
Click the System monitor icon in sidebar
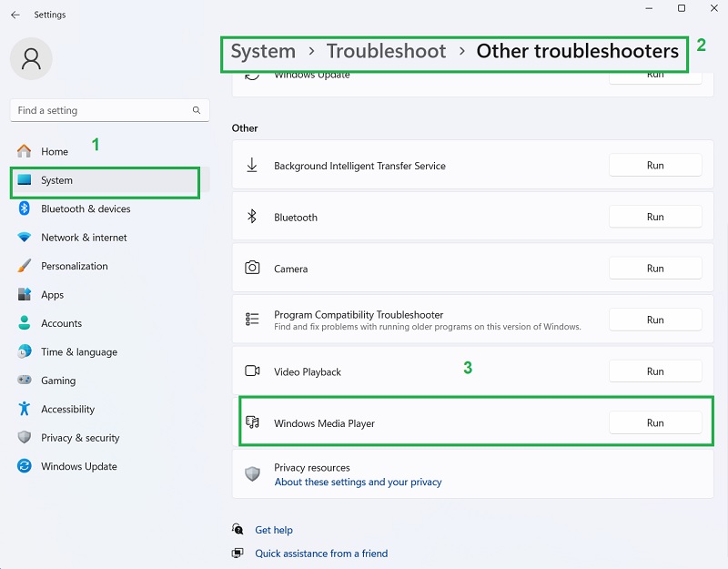click(25, 179)
